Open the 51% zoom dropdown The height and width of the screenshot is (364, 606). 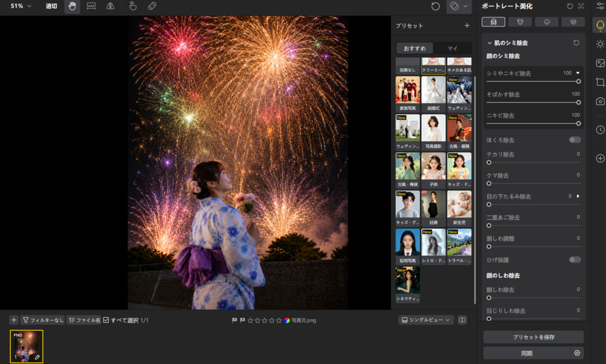tap(21, 6)
